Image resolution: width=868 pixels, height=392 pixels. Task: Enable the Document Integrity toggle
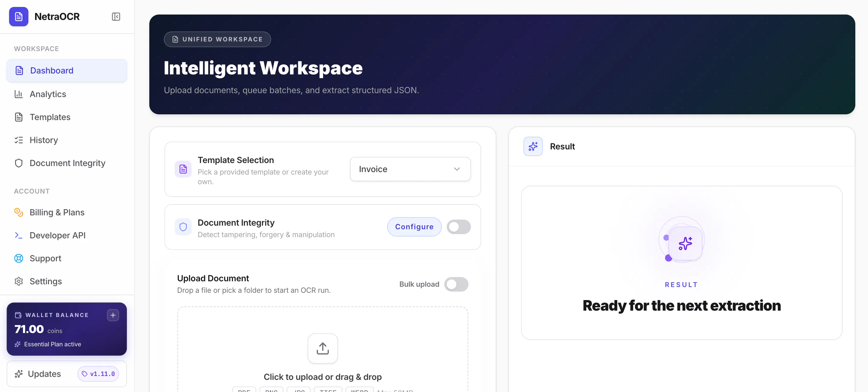(458, 227)
